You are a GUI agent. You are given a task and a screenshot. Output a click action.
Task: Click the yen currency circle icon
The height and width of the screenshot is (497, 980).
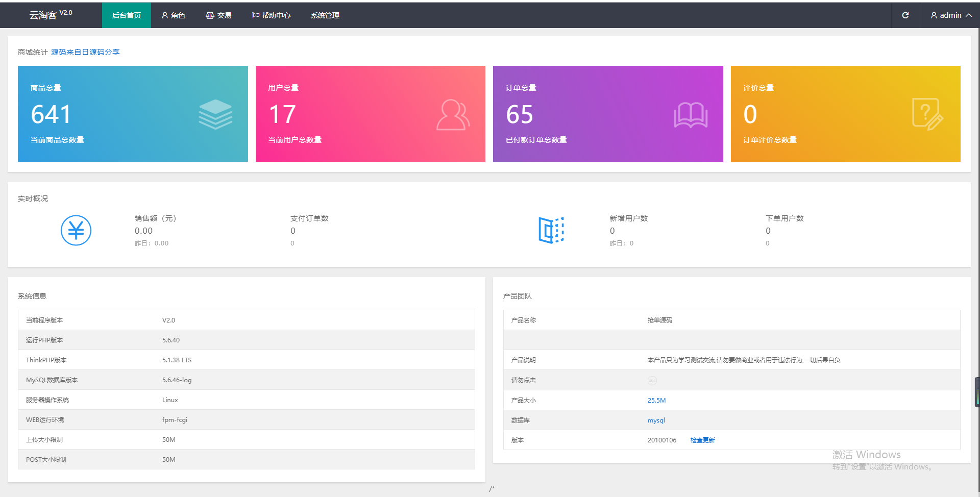[x=76, y=230]
